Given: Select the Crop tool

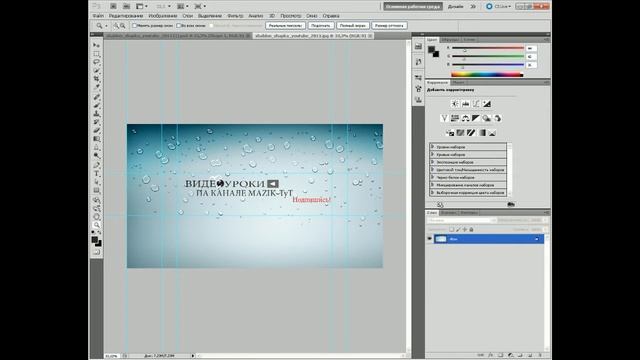Looking at the screenshot, I should coord(96,79).
